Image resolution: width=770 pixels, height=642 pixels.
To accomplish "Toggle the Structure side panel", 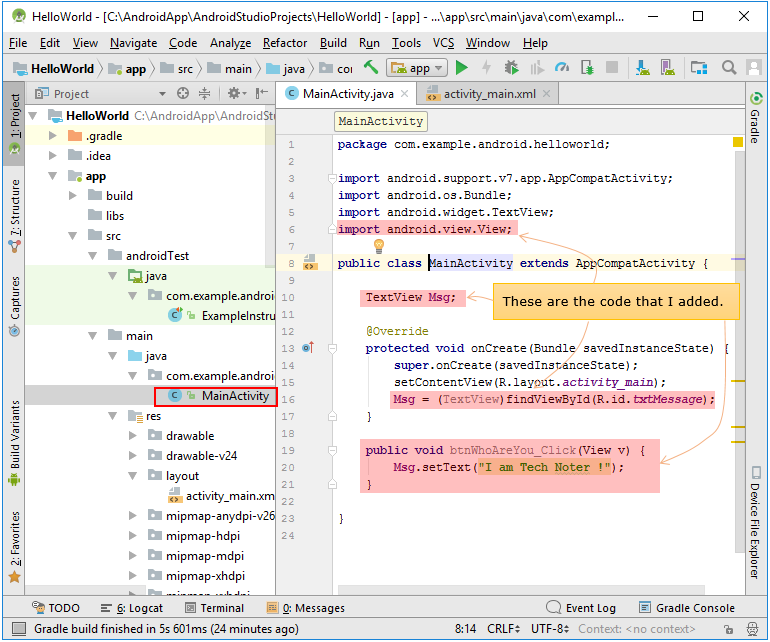I will [15, 215].
